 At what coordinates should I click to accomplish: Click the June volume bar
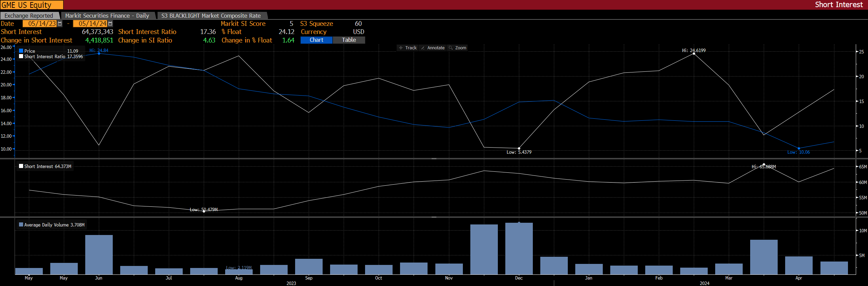[99, 255]
